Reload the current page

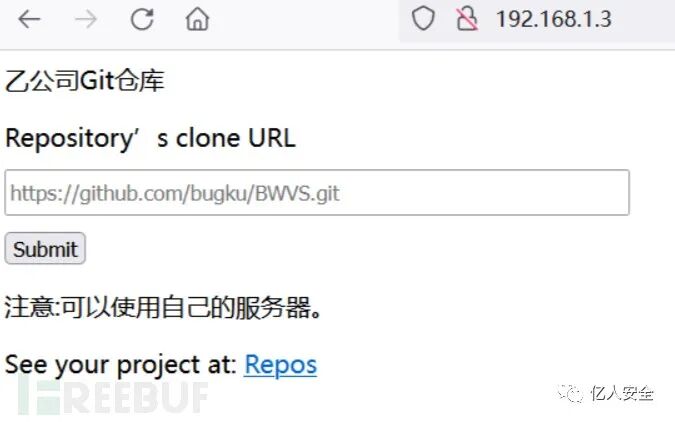(142, 19)
